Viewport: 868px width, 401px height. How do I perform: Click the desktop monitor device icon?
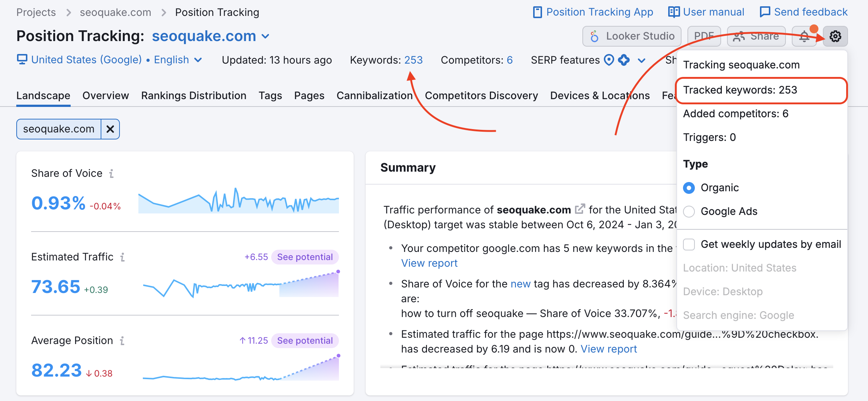click(x=22, y=60)
